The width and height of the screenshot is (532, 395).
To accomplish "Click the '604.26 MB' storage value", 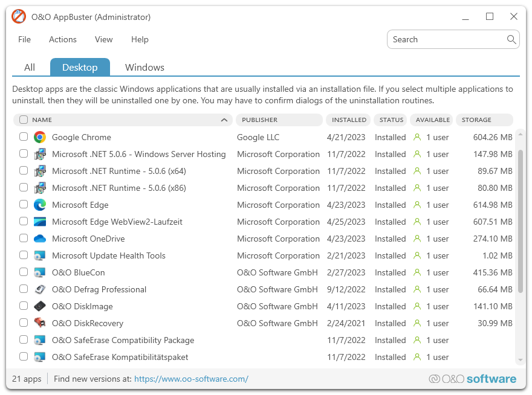I will point(493,137).
